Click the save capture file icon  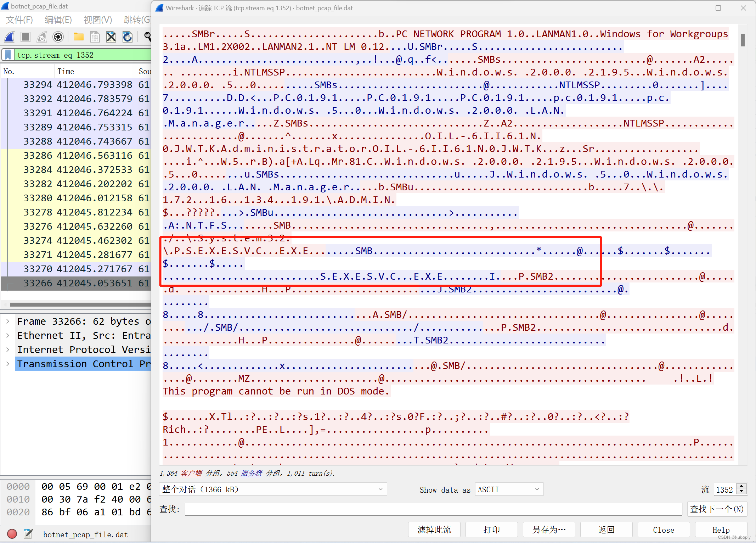coord(95,37)
